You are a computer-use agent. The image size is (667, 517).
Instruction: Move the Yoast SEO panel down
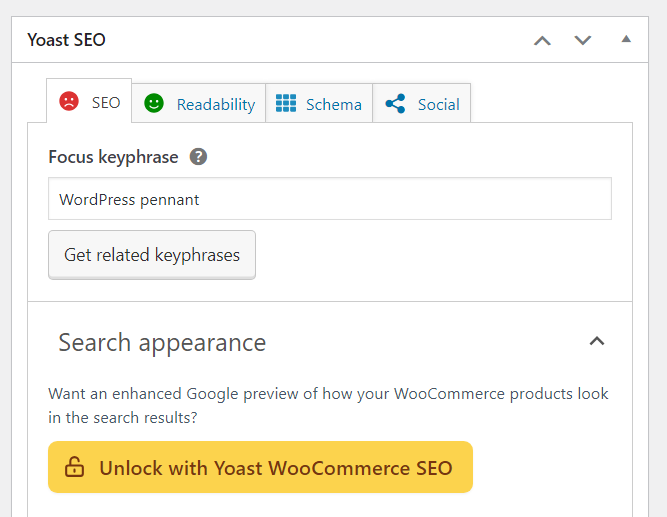582,40
